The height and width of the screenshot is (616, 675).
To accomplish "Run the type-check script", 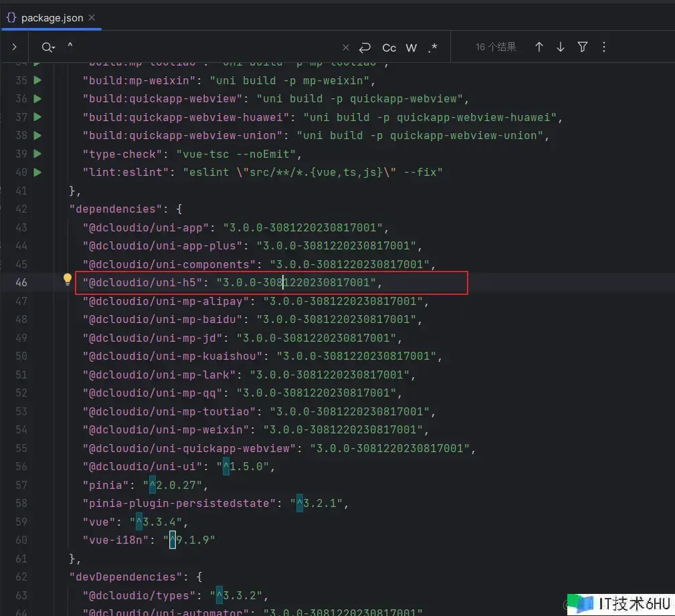I will pos(37,154).
